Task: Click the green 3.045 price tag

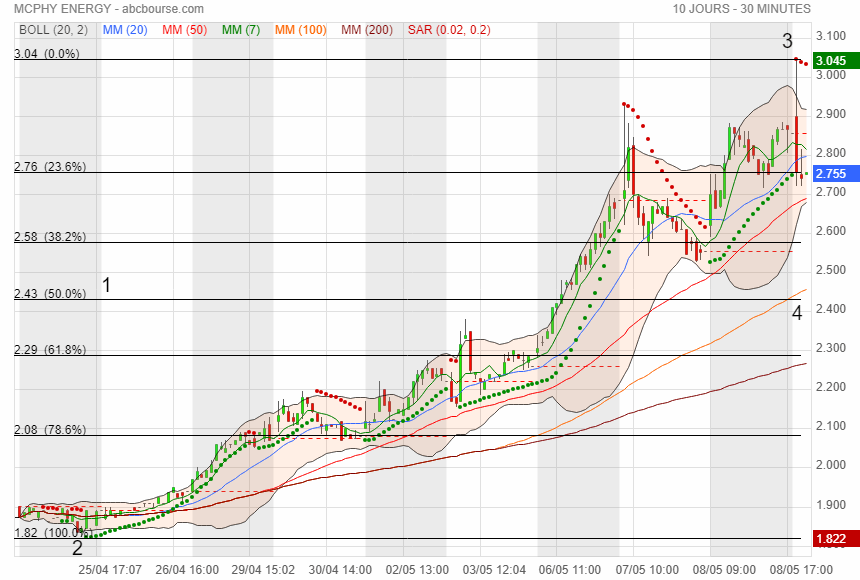Action: click(x=836, y=61)
